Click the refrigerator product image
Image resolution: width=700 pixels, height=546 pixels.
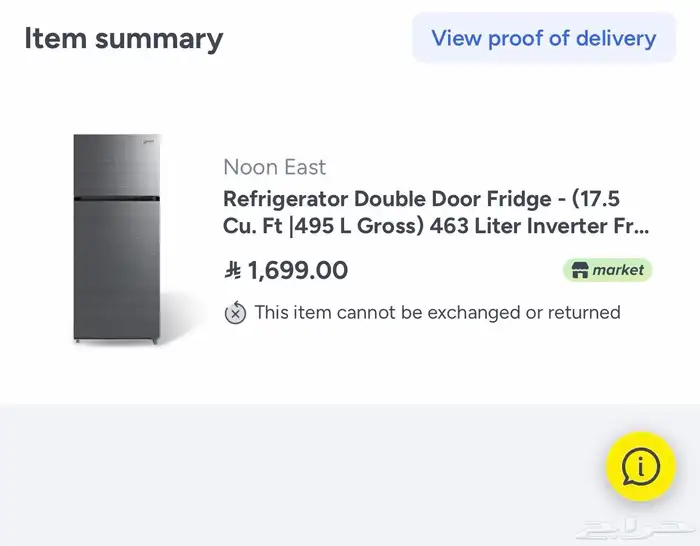117,240
